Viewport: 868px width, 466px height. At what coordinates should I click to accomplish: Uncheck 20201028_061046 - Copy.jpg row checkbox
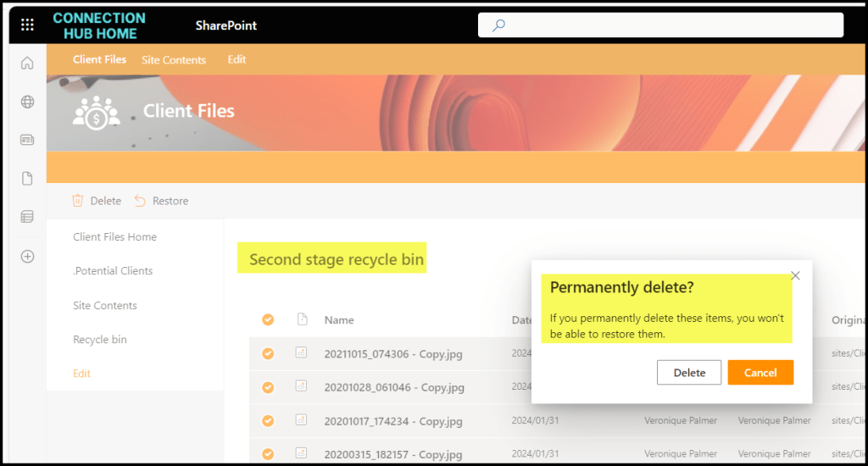tap(268, 387)
